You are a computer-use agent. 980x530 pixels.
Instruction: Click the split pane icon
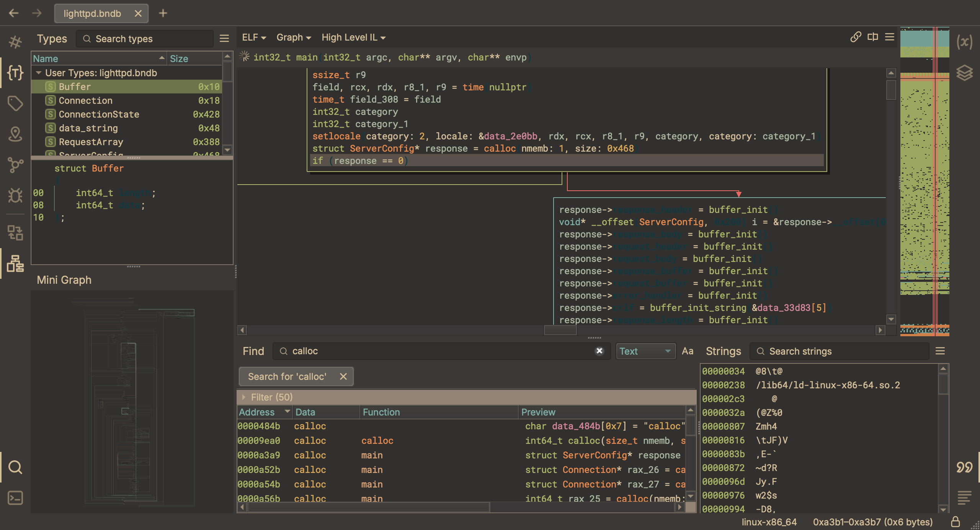873,37
